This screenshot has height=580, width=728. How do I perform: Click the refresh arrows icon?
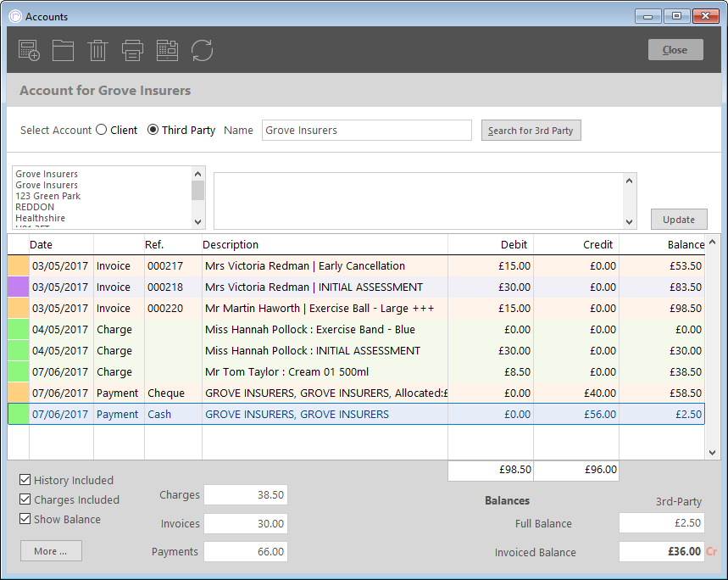pyautogui.click(x=202, y=50)
